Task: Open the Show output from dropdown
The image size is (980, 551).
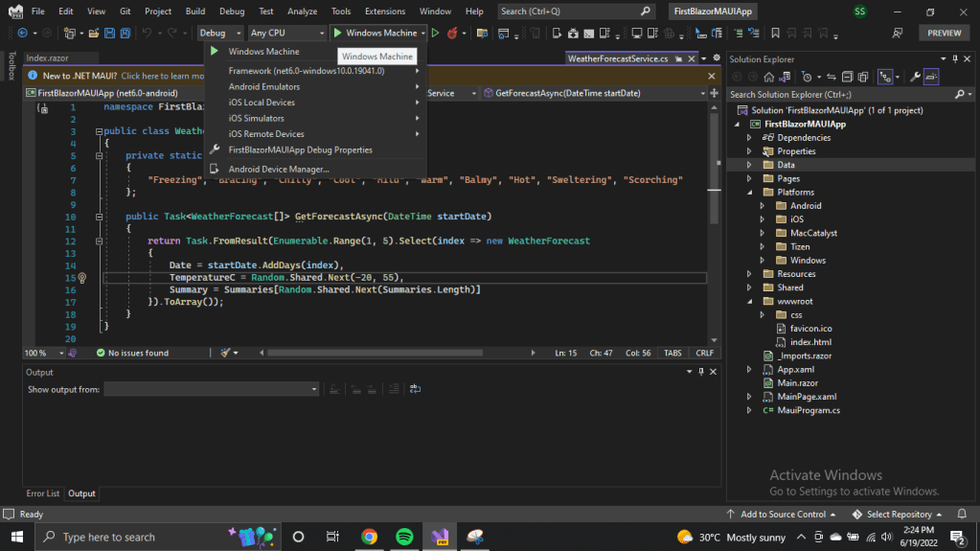Action: 212,389
